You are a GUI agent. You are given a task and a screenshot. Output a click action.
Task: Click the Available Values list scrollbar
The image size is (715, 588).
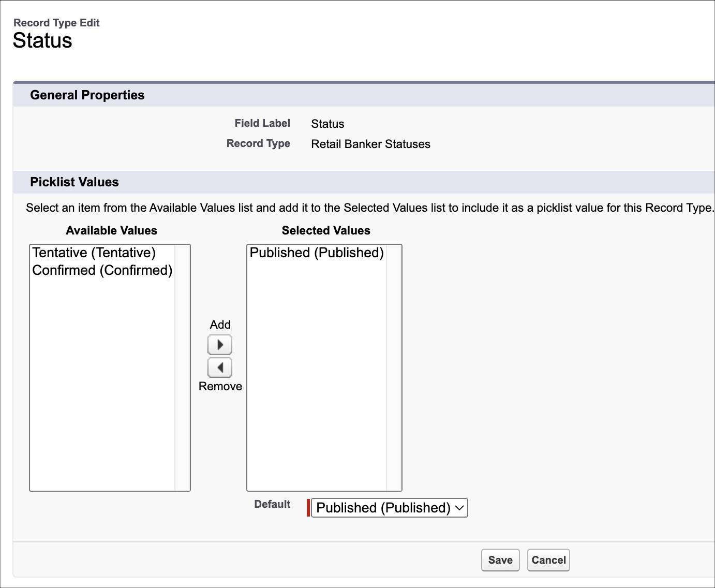click(x=182, y=367)
